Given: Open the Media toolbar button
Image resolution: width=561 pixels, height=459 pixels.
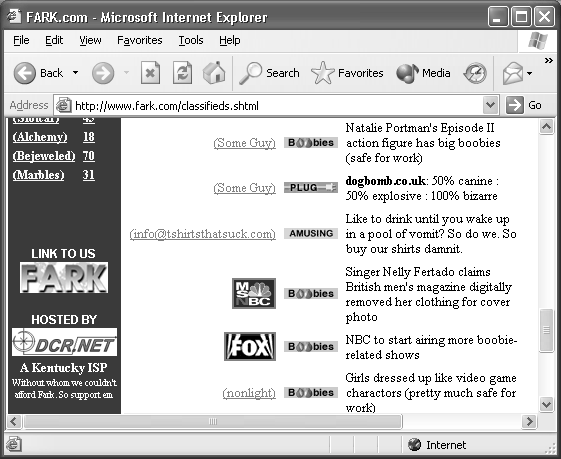Looking at the screenshot, I should (x=423, y=73).
